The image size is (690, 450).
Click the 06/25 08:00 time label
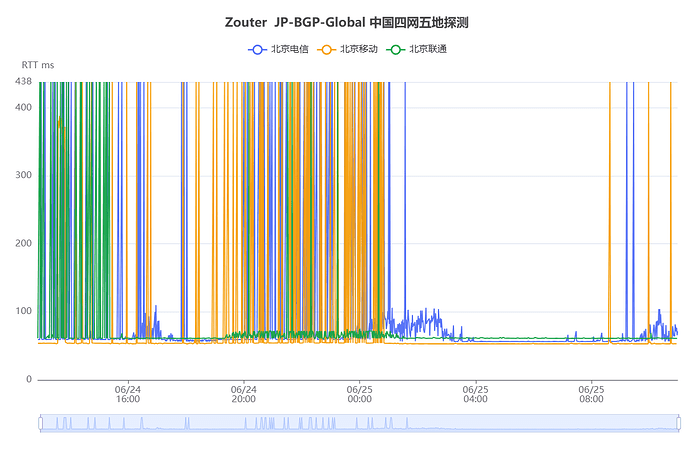coord(591,394)
